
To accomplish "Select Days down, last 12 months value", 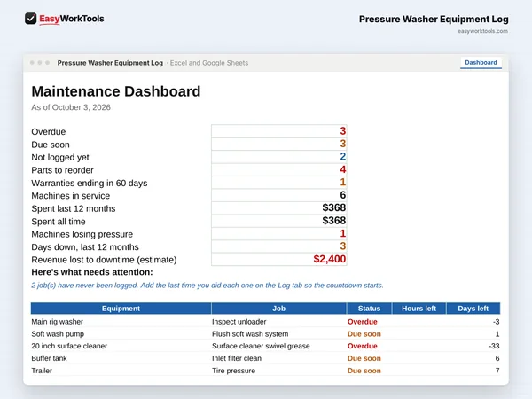I will coord(279,246).
